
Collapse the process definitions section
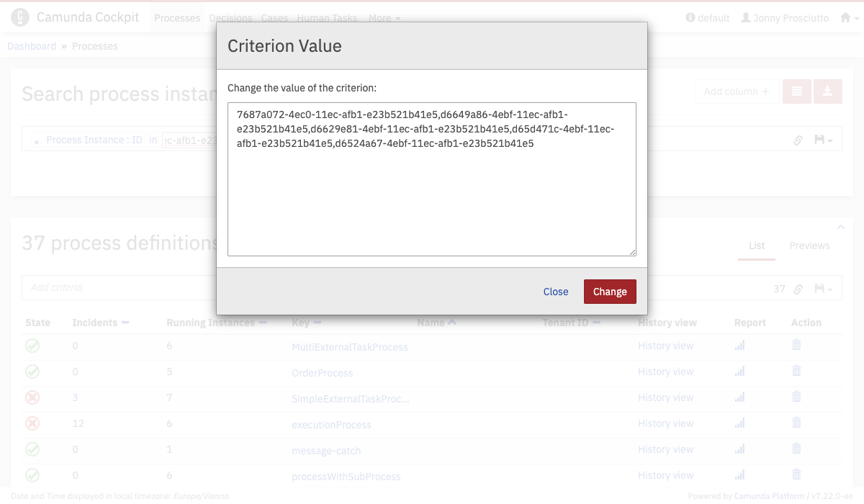point(840,228)
